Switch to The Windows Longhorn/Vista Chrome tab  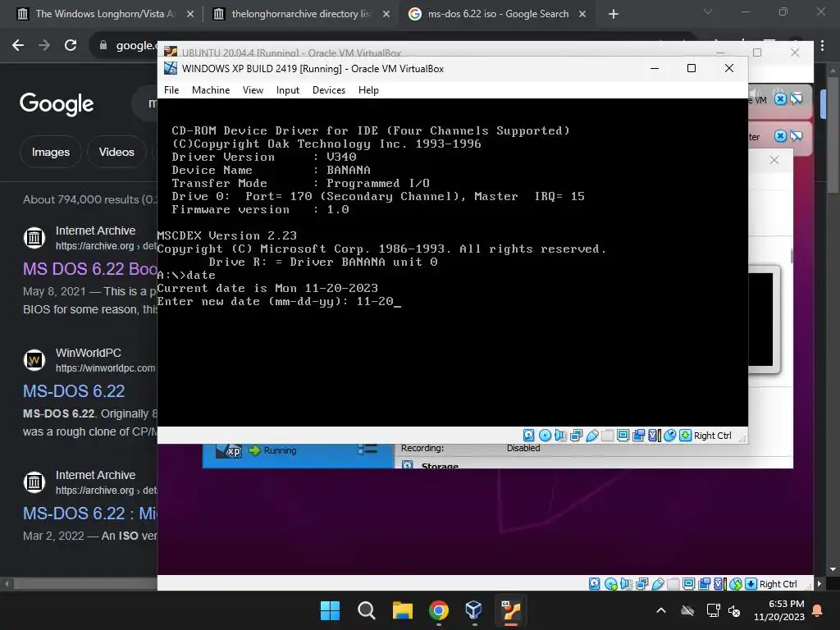coord(104,14)
